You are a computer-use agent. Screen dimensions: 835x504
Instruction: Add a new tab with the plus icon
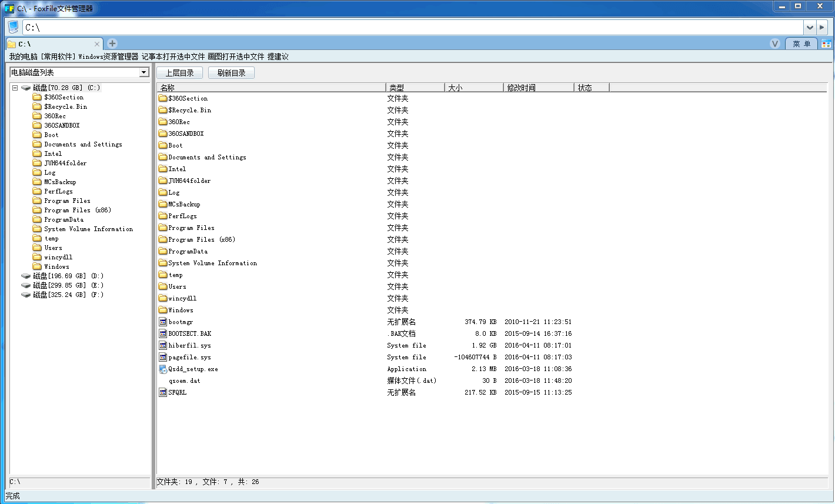112,44
